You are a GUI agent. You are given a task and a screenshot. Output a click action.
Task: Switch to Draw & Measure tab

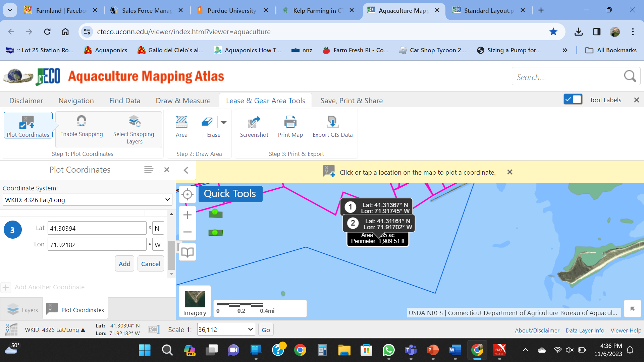tap(183, 101)
